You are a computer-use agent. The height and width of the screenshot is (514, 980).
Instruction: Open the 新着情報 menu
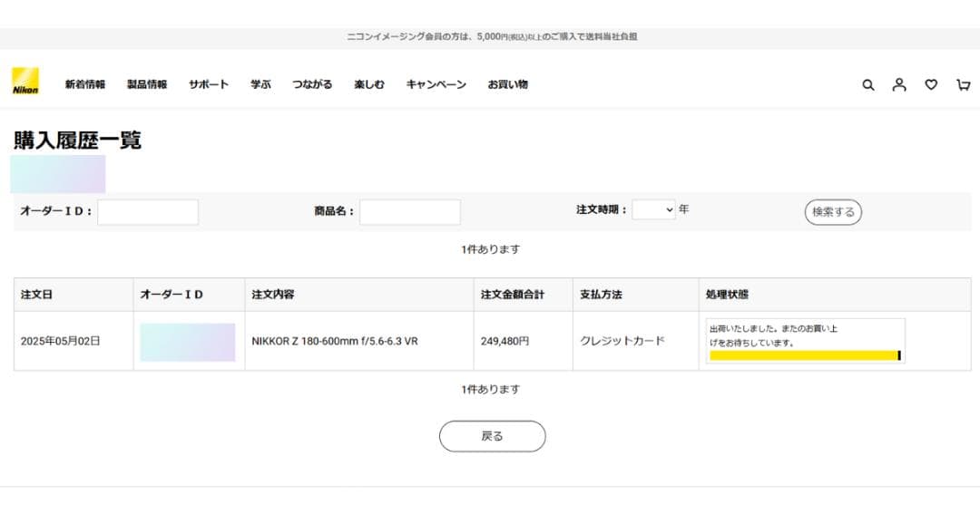click(85, 84)
